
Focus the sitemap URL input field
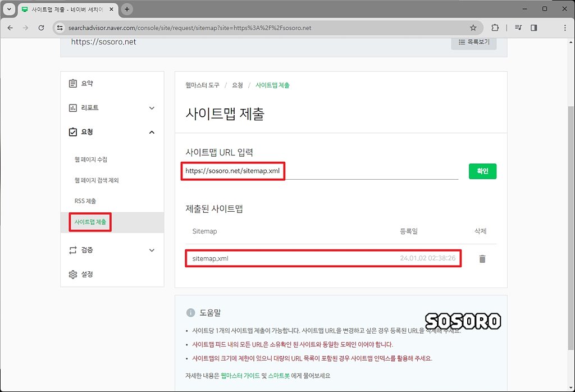click(x=322, y=171)
